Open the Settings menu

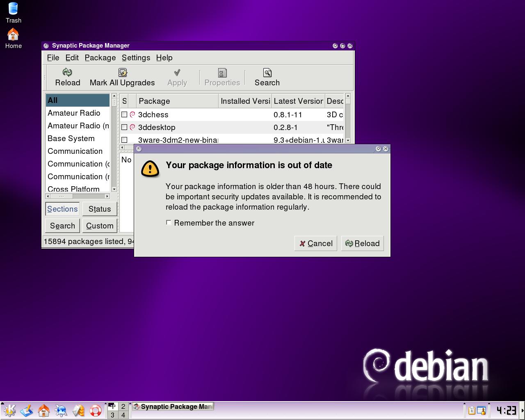tap(136, 58)
